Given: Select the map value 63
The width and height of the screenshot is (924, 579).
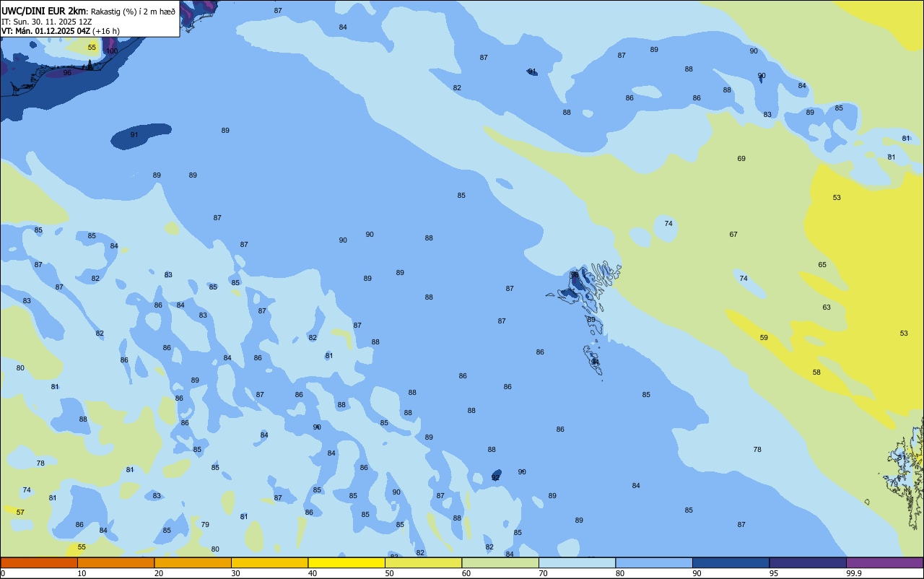Looking at the screenshot, I should (827, 307).
